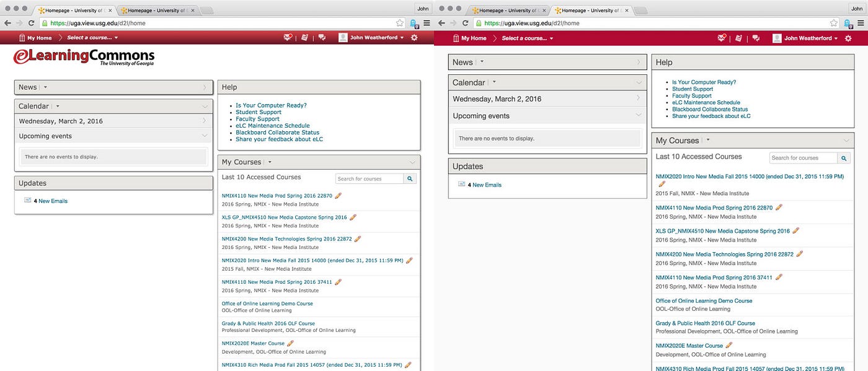Reload the page in the left window

pos(30,23)
